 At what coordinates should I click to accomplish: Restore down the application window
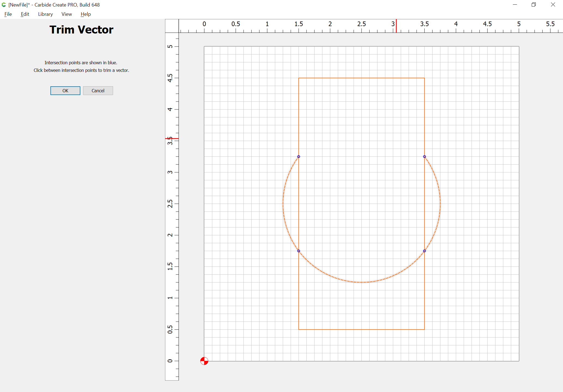[534, 5]
